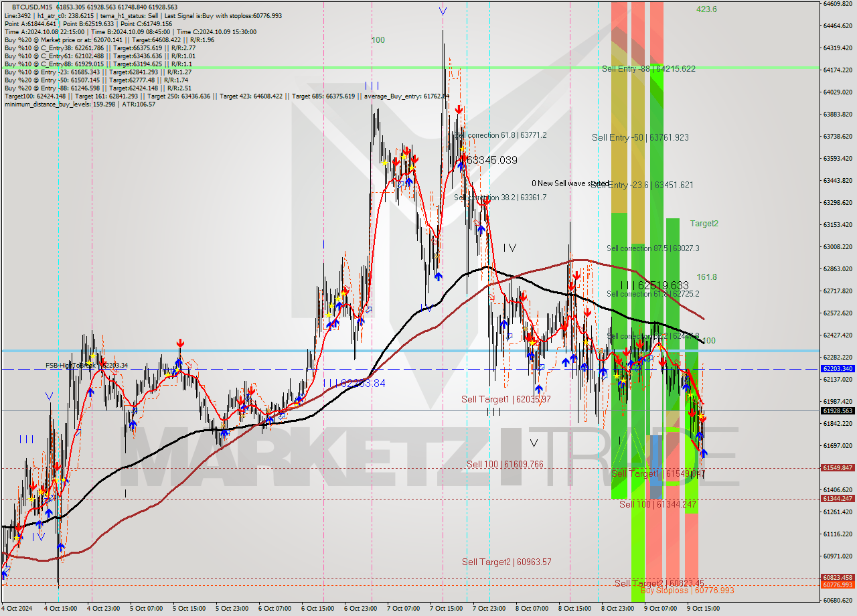Select 'Sell correction 38.2 | 63361.7' annotation
This screenshot has width=857, height=616.
pyautogui.click(x=500, y=198)
